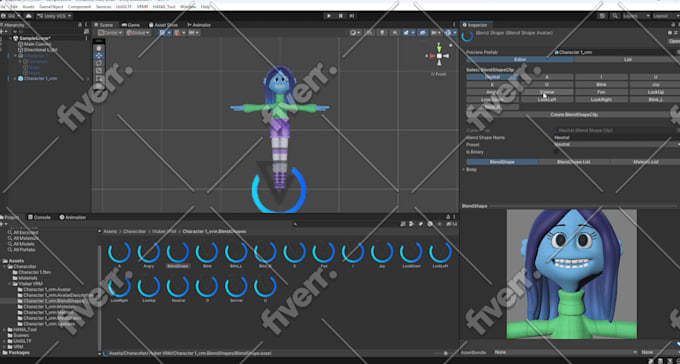Open the cloud services icon
The width and height of the screenshot is (680, 364).
[29, 16]
